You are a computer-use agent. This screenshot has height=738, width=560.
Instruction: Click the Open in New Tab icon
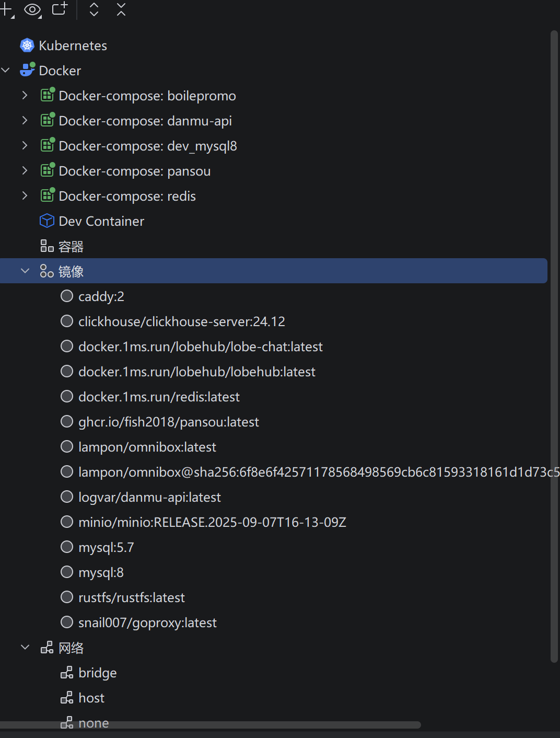60,9
